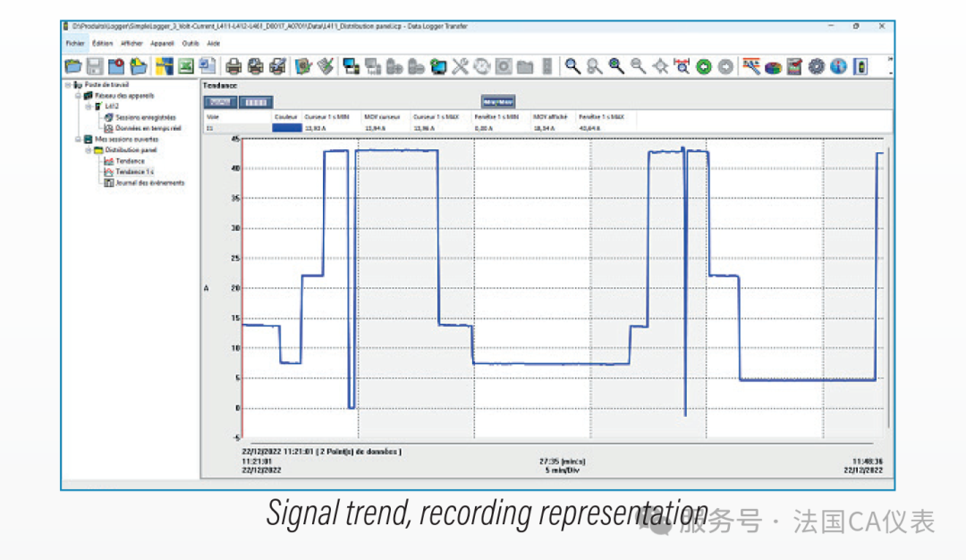Collapse the Mes sessions ouvertes node

tap(77, 140)
